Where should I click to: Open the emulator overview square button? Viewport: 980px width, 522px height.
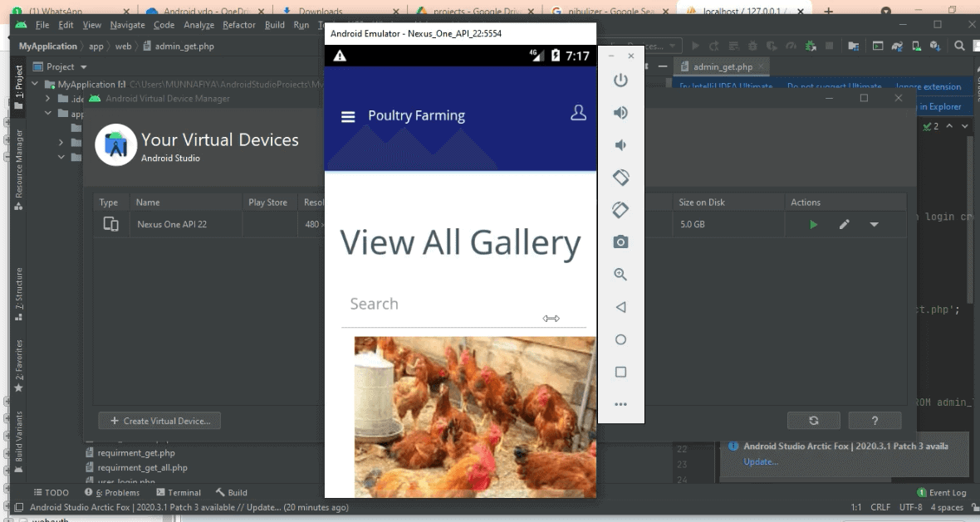pos(620,373)
